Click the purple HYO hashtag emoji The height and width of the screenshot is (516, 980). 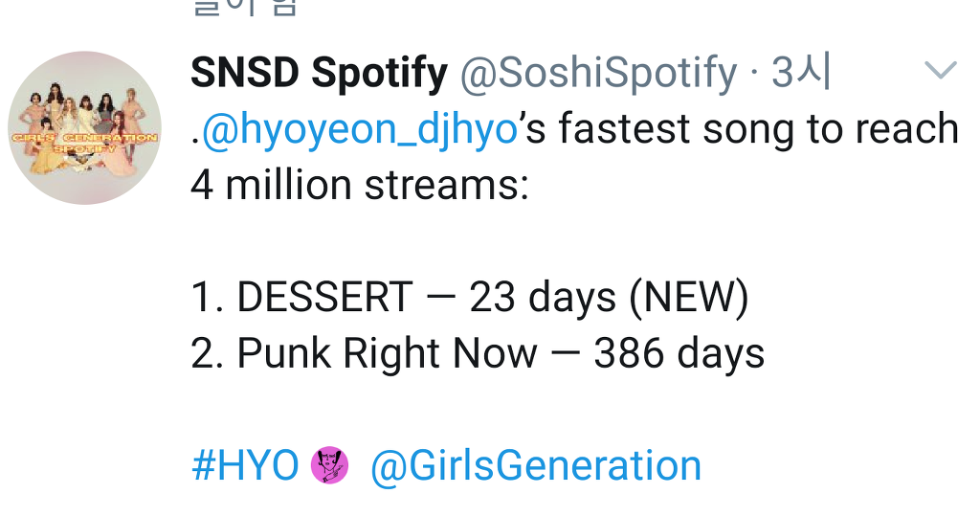(330, 466)
